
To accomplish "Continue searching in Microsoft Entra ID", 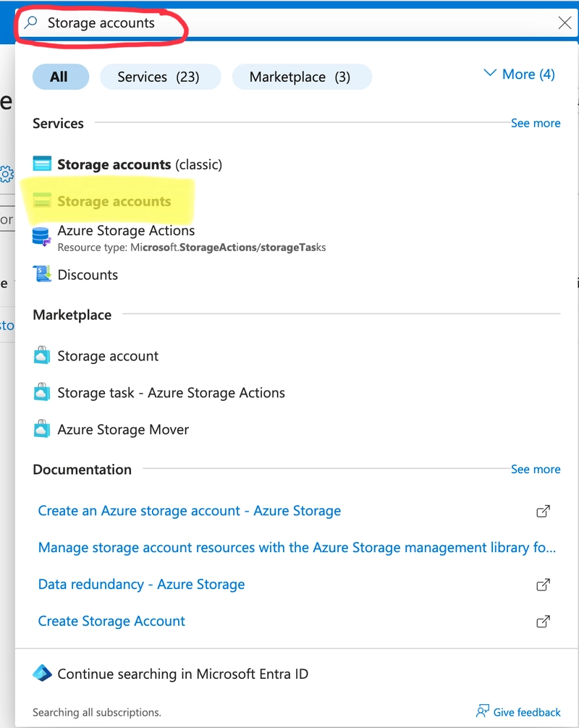I will coord(182,674).
